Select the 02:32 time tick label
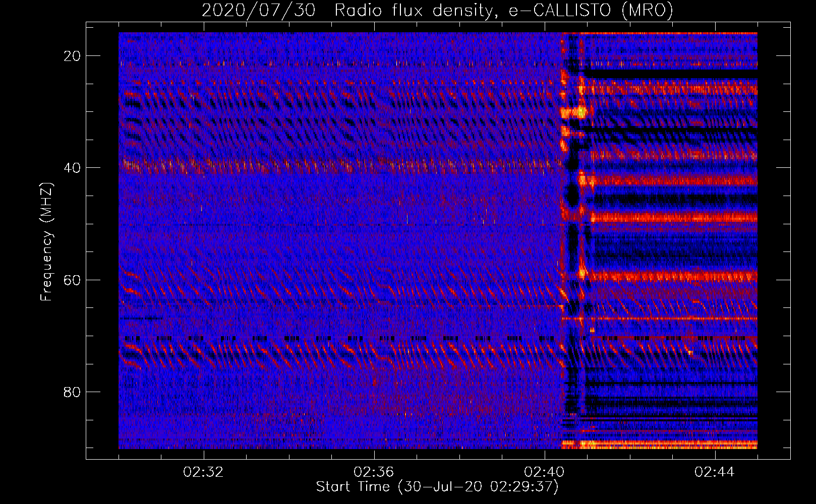Screen dimensions: 816x504 204,472
